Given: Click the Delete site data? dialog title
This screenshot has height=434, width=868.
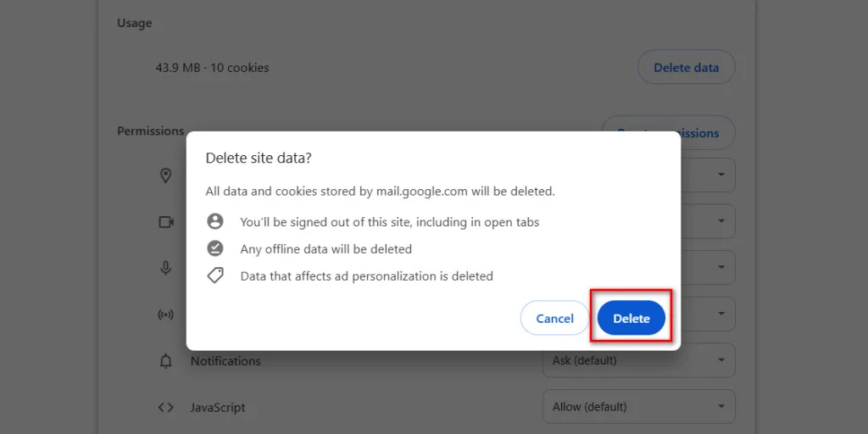Looking at the screenshot, I should click(259, 158).
